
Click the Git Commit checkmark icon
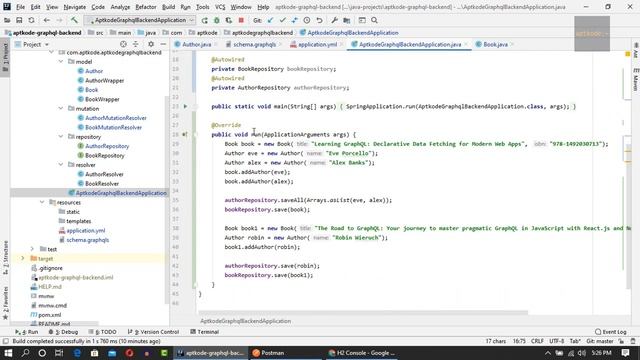(282, 20)
